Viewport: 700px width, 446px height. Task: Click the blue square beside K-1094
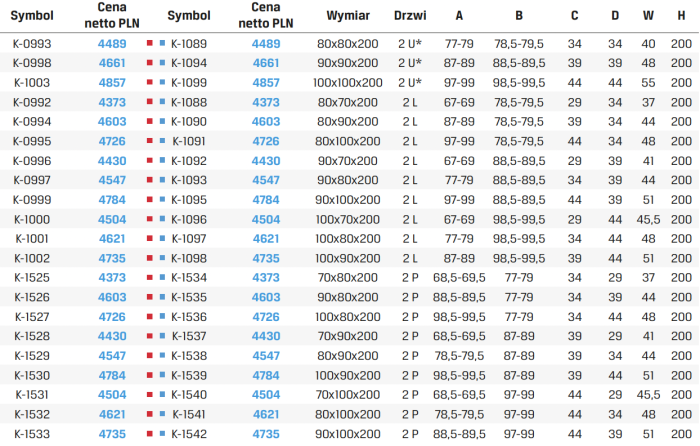162,63
